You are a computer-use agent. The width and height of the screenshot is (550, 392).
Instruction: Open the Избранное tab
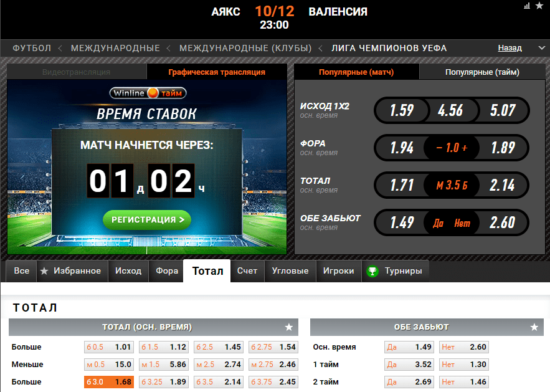[72, 271]
